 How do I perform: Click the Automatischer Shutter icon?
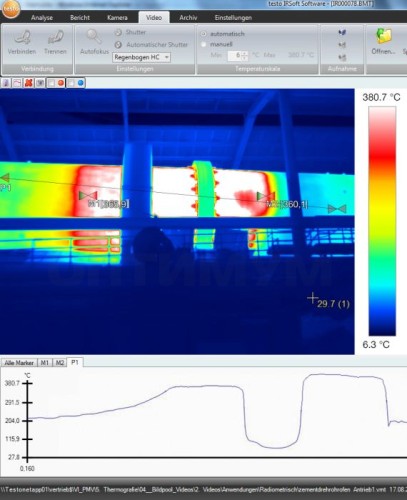[118, 44]
